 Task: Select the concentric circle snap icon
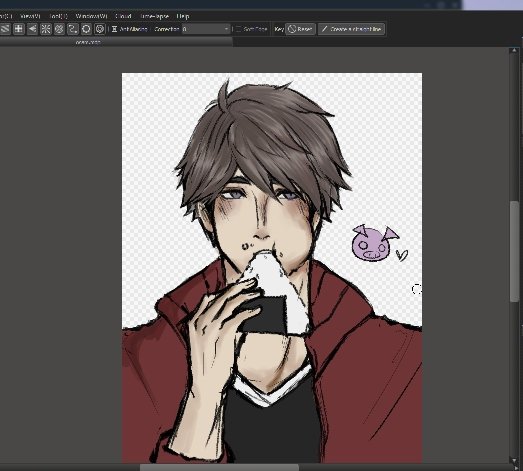[x=59, y=29]
